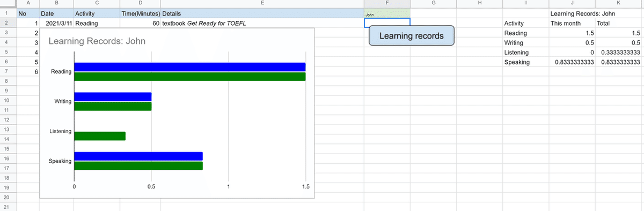Click the cell with value 60
Screen dimensions: 644x211
[x=140, y=23]
